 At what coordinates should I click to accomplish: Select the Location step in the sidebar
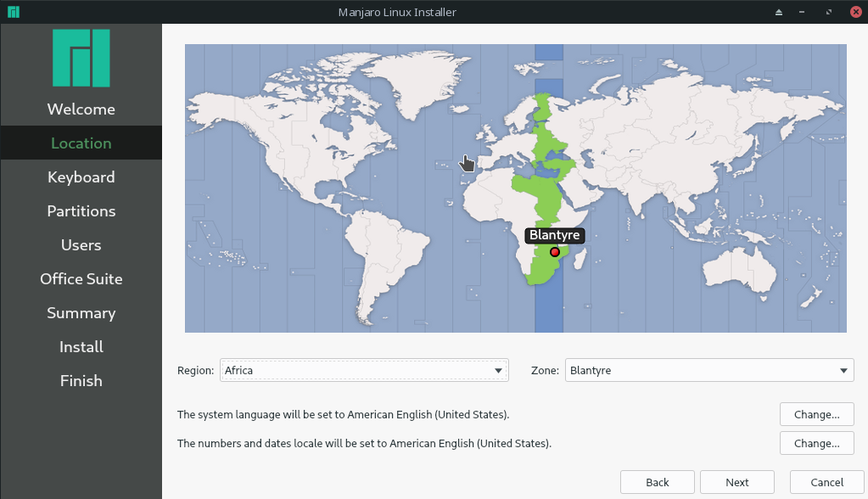pyautogui.click(x=81, y=143)
